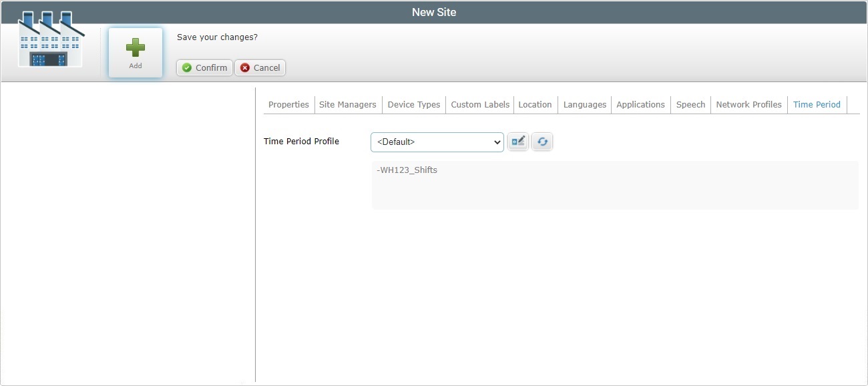
Task: Click the factory site image
Action: click(x=50, y=39)
